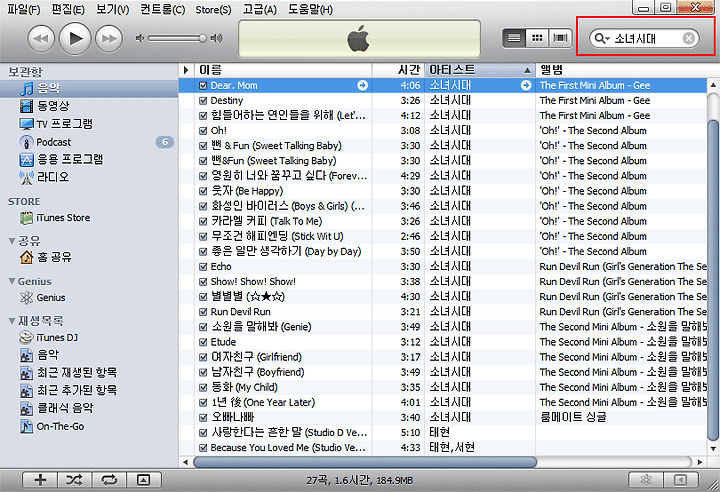
Task: Open the 보기(V) menu
Action: 112,9
